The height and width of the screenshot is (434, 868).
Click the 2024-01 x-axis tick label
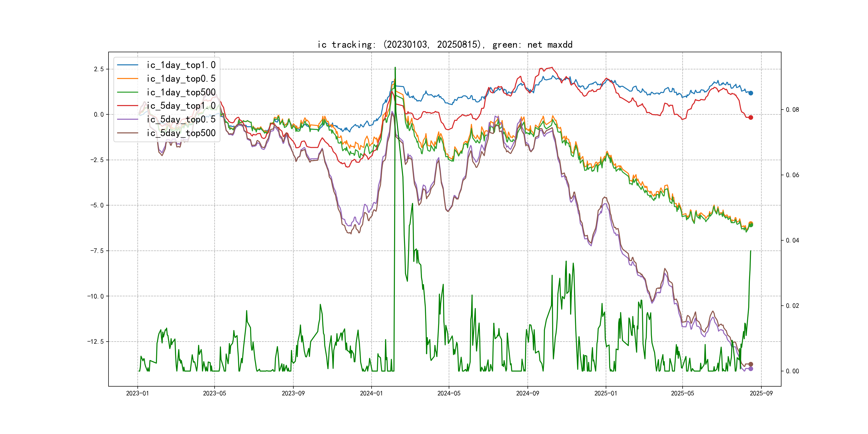coord(371,393)
